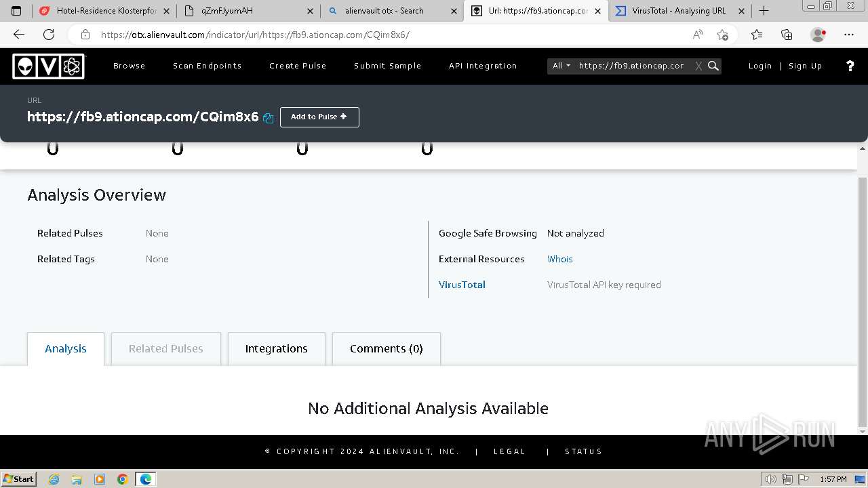Viewport: 868px width, 488px height.
Task: Open the Legal footer link
Action: 510,451
